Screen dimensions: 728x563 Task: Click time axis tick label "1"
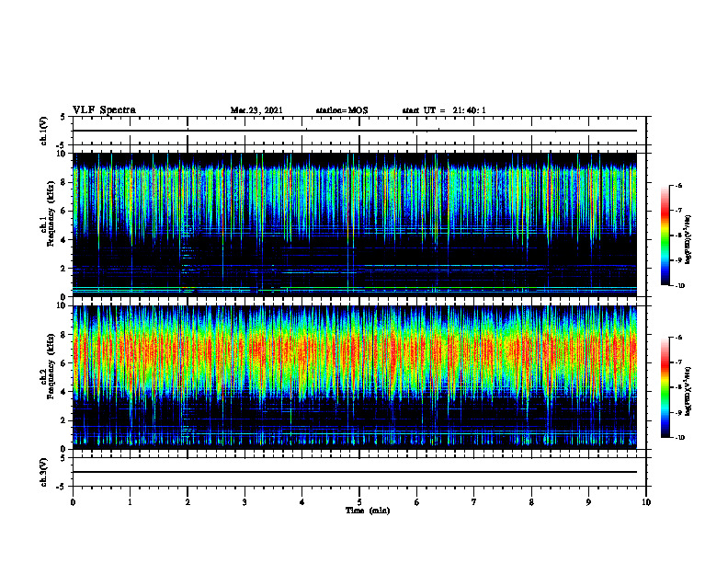(130, 502)
